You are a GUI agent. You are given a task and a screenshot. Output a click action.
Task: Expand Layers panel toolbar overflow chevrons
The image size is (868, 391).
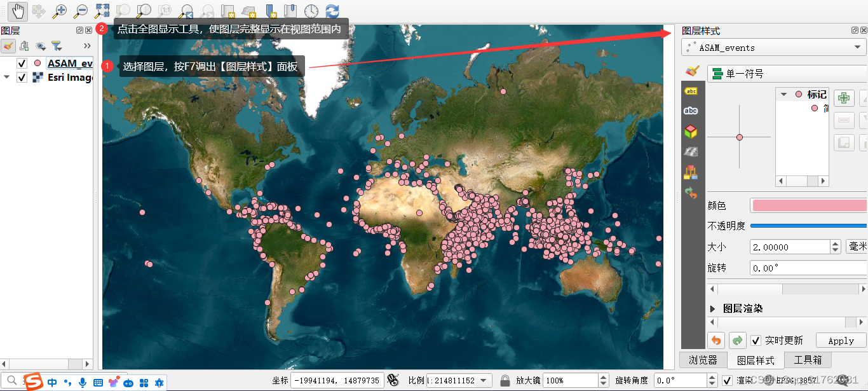[87, 46]
